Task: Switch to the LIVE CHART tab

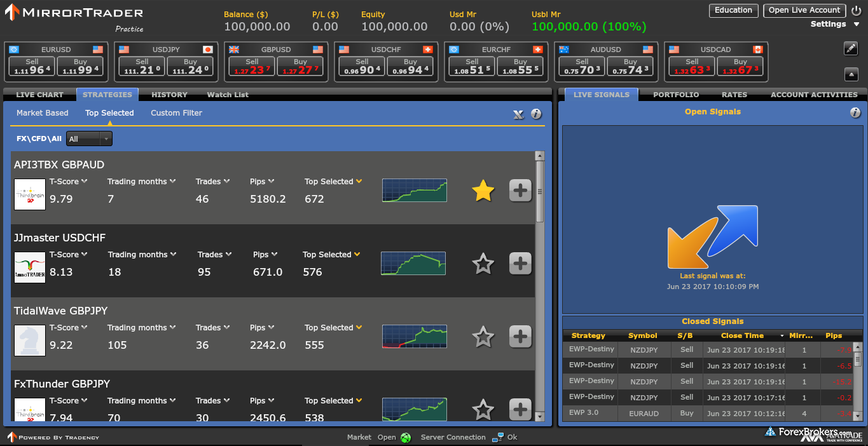Action: click(x=39, y=95)
